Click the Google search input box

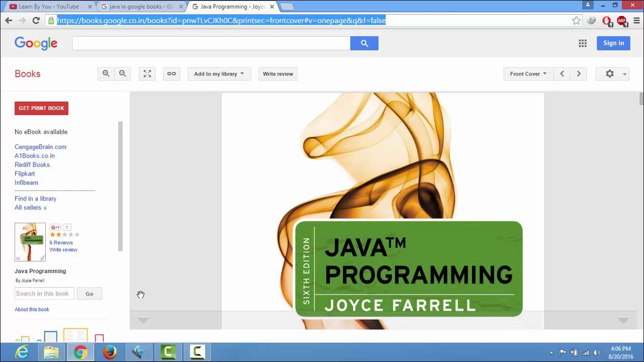tap(211, 43)
